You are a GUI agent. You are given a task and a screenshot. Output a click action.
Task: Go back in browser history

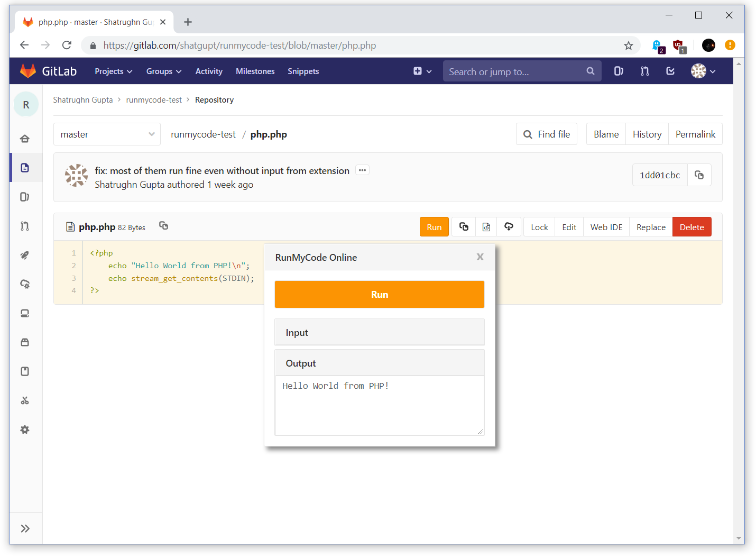click(x=24, y=45)
